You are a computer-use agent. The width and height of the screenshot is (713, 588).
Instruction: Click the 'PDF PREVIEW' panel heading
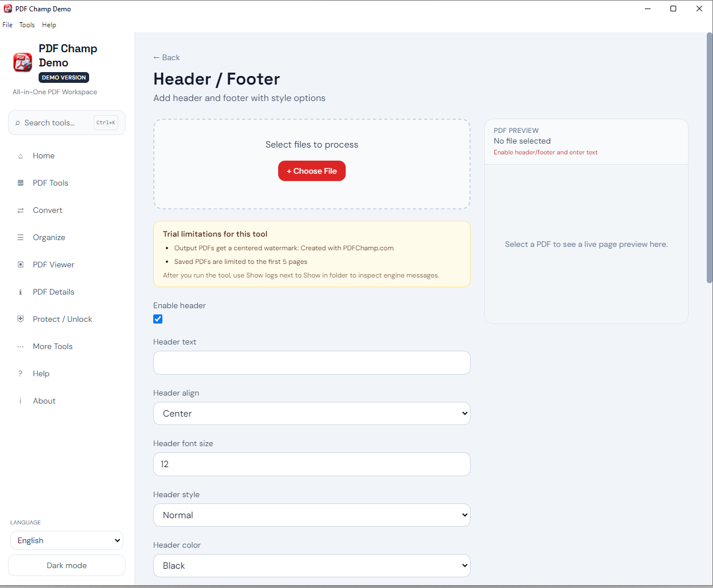[516, 131]
